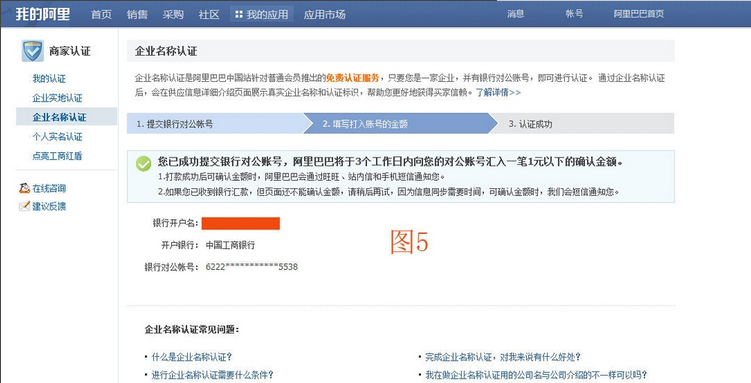The height and width of the screenshot is (383, 751).
Task: Click the 开户银行 label
Action: [x=180, y=245]
